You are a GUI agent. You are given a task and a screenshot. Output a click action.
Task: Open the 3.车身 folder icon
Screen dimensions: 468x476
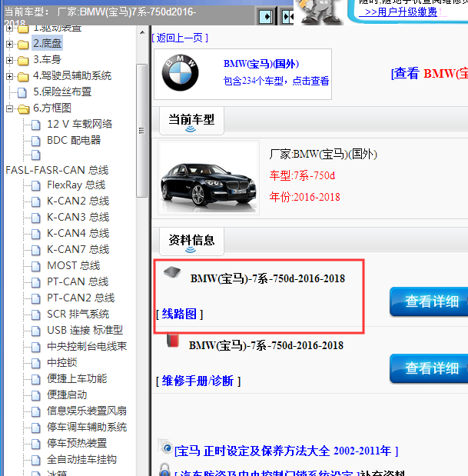(x=23, y=61)
